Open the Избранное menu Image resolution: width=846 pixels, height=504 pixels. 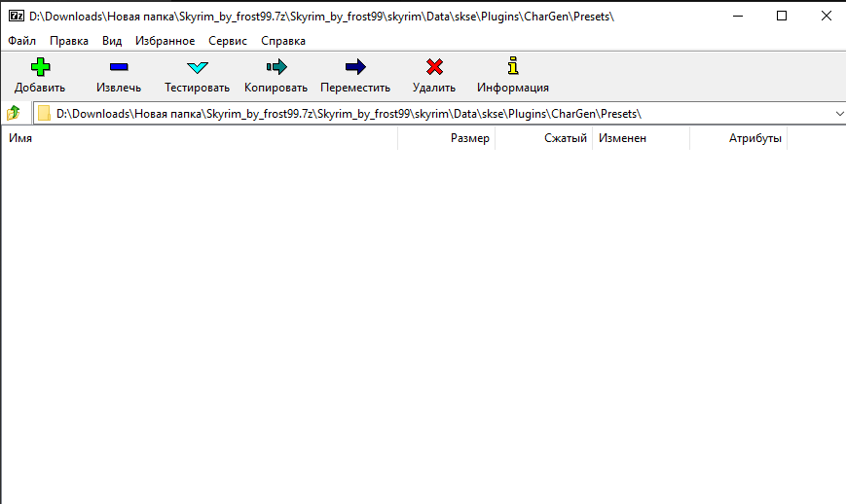(165, 41)
